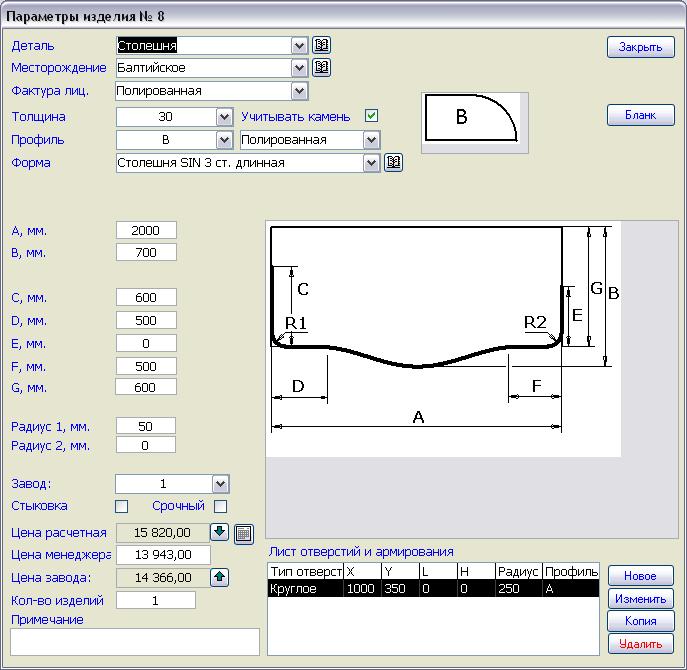Click the H column header
687x670 pixels.
pyautogui.click(x=476, y=571)
